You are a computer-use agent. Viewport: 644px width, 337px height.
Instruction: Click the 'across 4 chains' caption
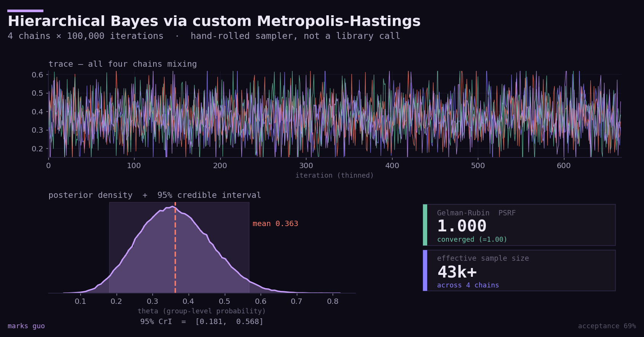tap(468, 285)
